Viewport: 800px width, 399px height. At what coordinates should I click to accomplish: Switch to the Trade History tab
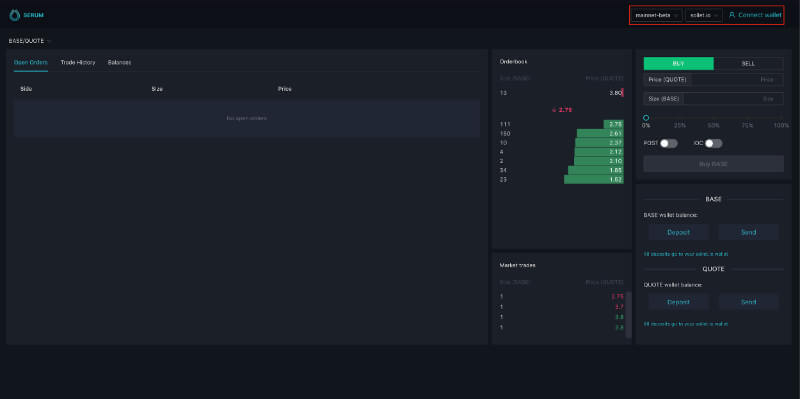pyautogui.click(x=78, y=62)
